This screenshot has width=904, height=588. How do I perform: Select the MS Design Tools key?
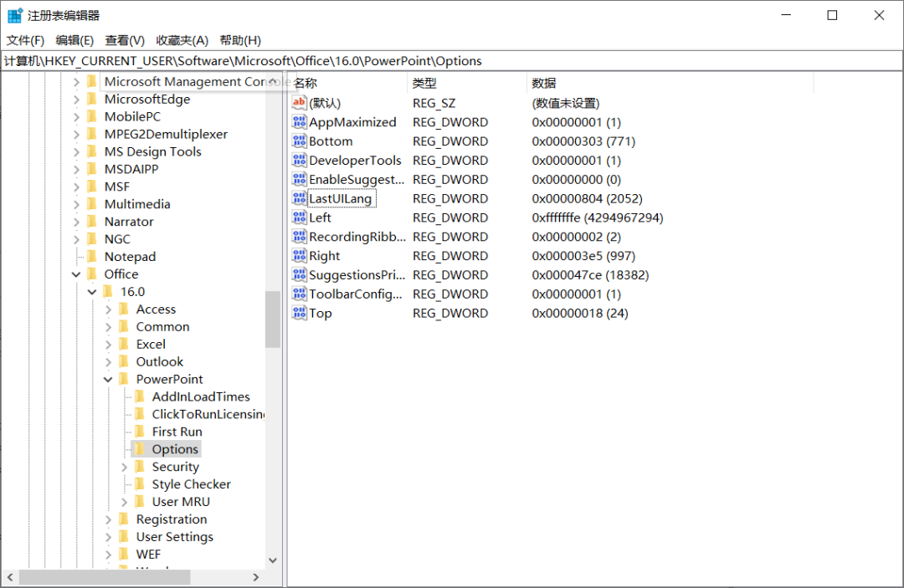click(x=153, y=151)
